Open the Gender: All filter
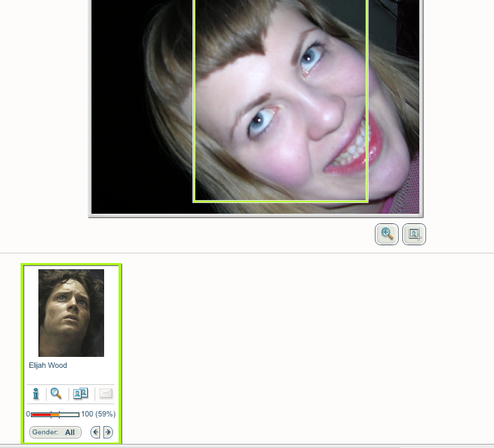Image resolution: width=494 pixels, height=448 pixels. pyautogui.click(x=55, y=432)
